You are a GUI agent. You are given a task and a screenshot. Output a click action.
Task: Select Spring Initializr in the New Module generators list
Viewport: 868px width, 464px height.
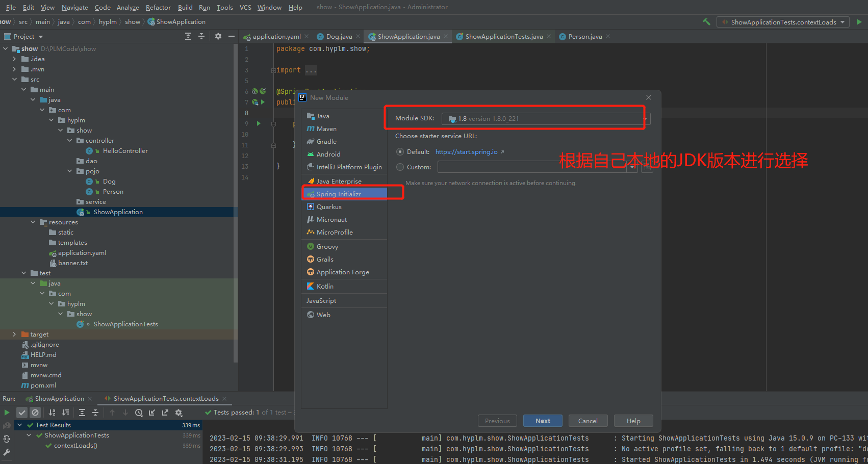click(338, 194)
